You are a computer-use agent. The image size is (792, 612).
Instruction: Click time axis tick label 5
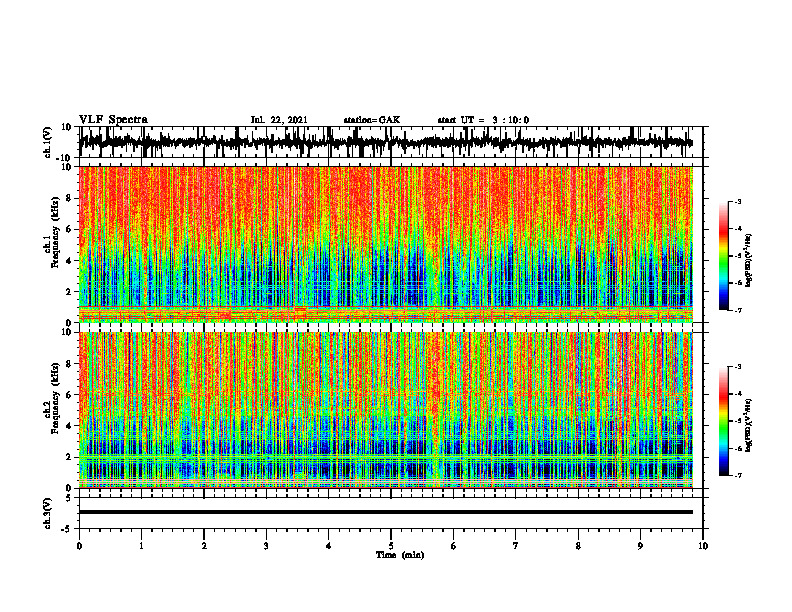coord(391,546)
